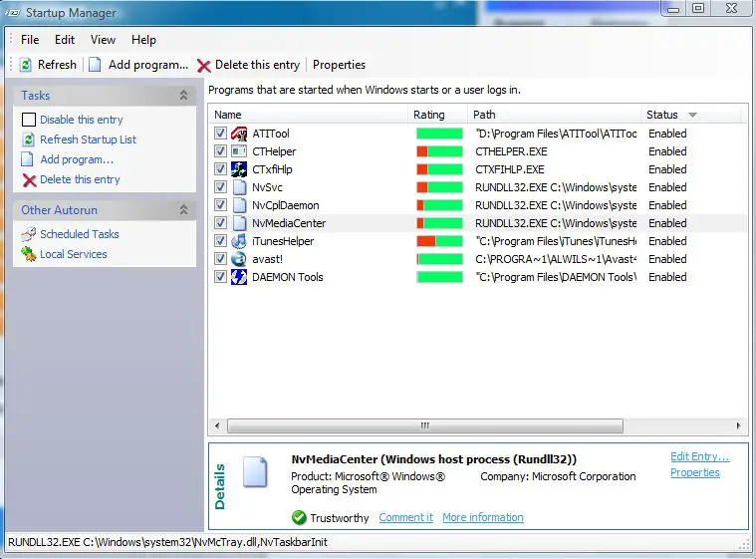Uncheck the DAEMON Tools startup checkbox
The image size is (756, 559).
220,276
